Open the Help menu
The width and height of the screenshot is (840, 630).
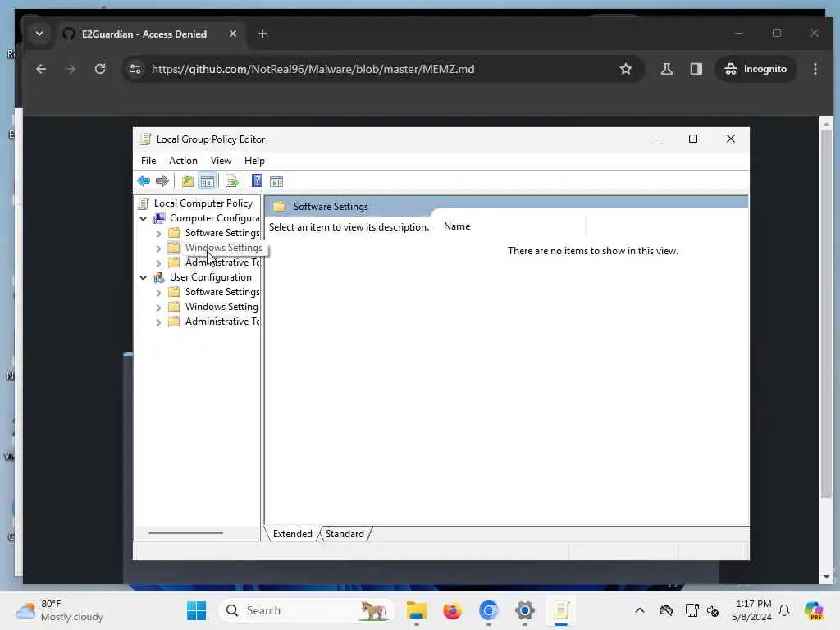254,161
